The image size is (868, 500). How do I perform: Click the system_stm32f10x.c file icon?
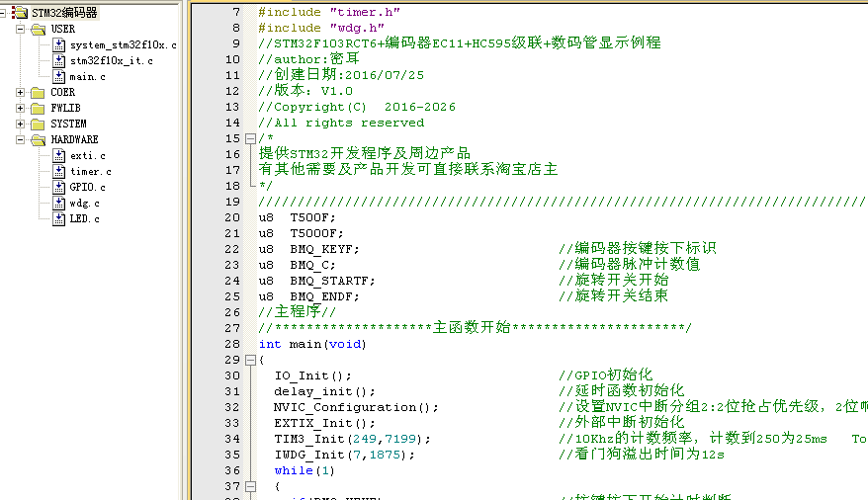(59, 44)
